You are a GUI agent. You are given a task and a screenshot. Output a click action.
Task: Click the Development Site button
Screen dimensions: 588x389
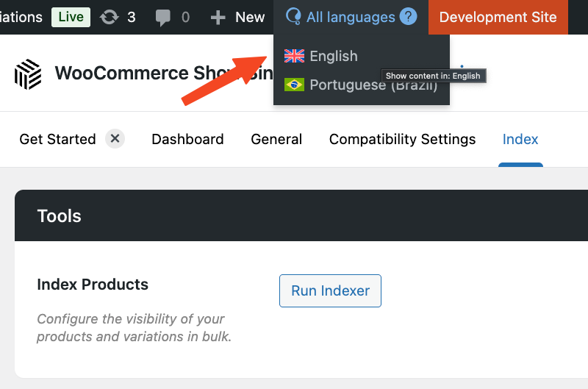(498, 17)
